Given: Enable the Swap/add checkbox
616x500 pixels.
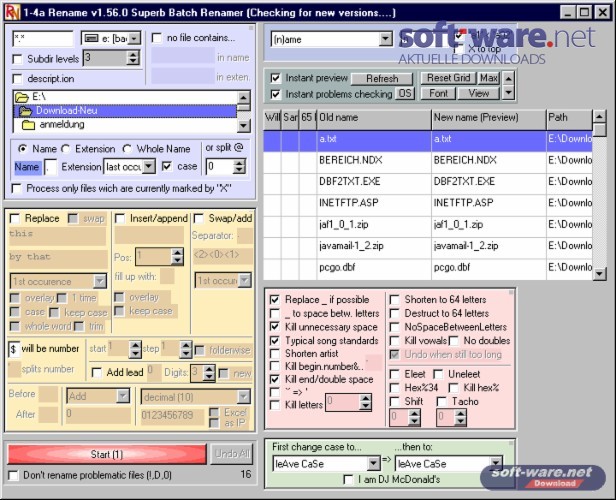Looking at the screenshot, I should point(199,218).
